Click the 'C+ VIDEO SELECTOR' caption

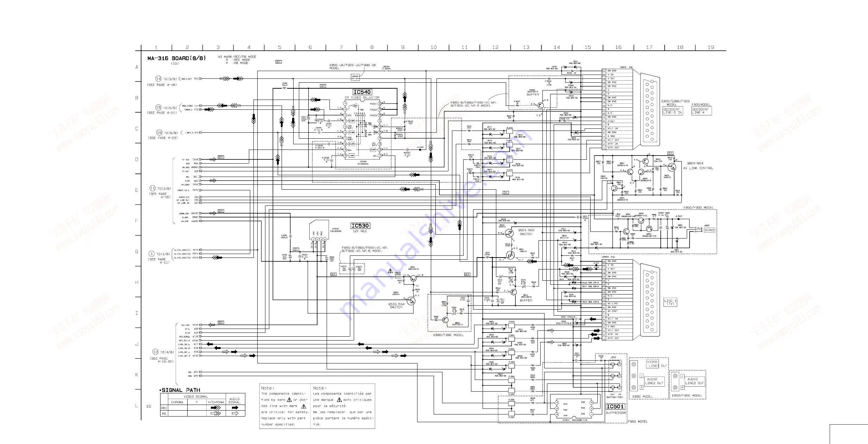point(362,97)
